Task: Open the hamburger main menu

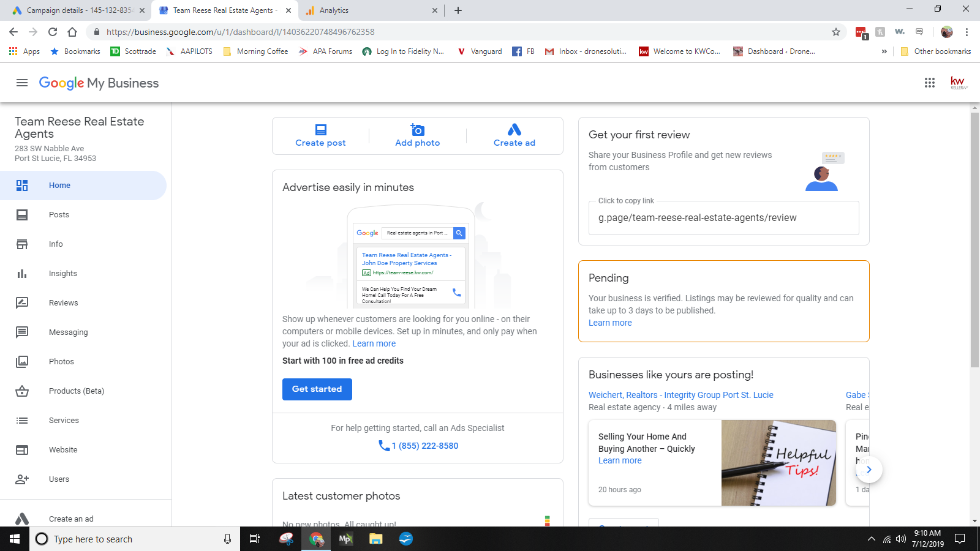Action: [22, 83]
